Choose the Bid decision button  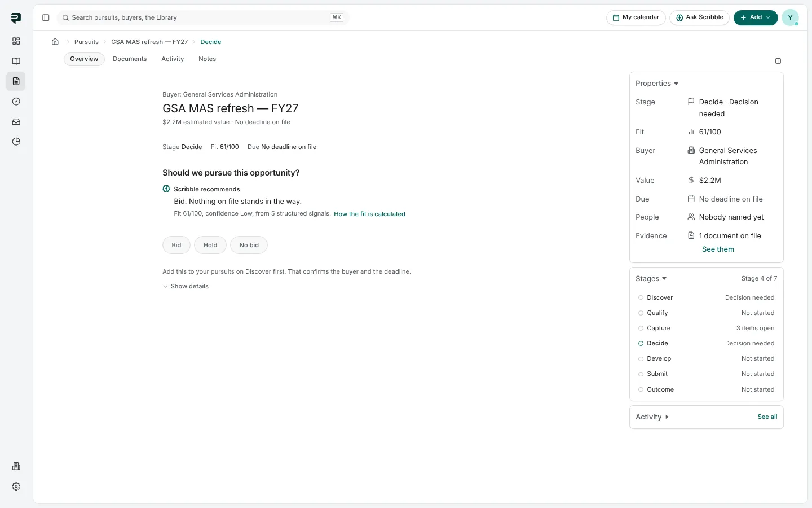coord(176,245)
